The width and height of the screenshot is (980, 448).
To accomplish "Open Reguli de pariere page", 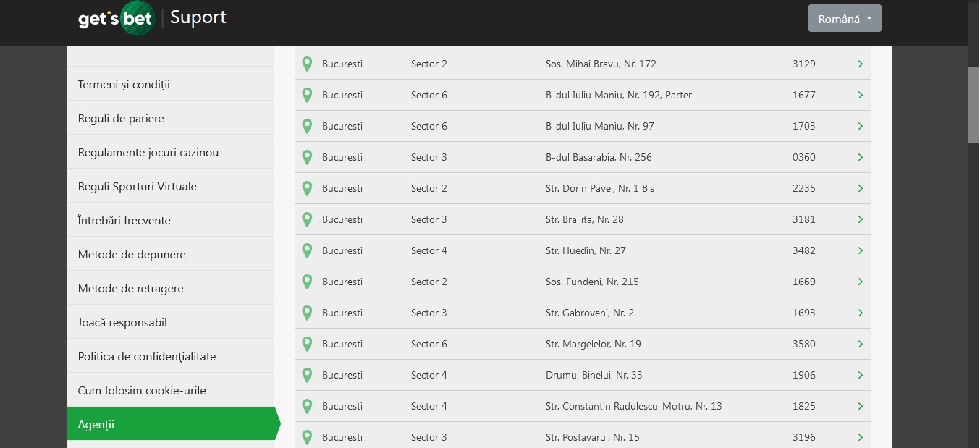I will point(170,118).
